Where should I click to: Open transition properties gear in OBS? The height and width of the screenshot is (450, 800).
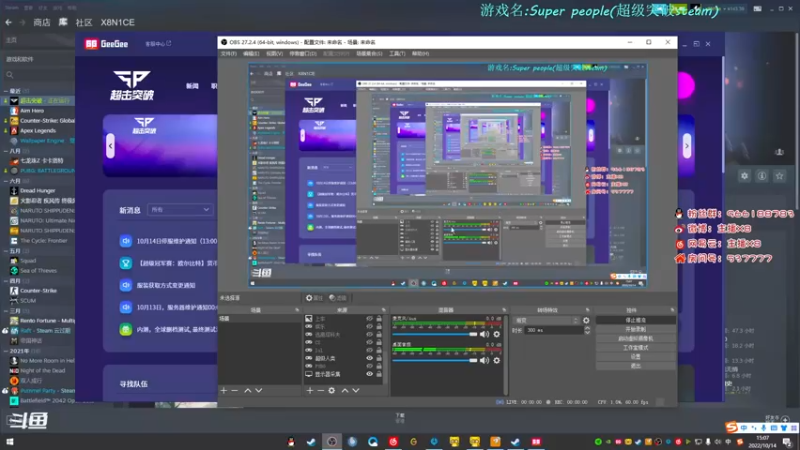586,320
